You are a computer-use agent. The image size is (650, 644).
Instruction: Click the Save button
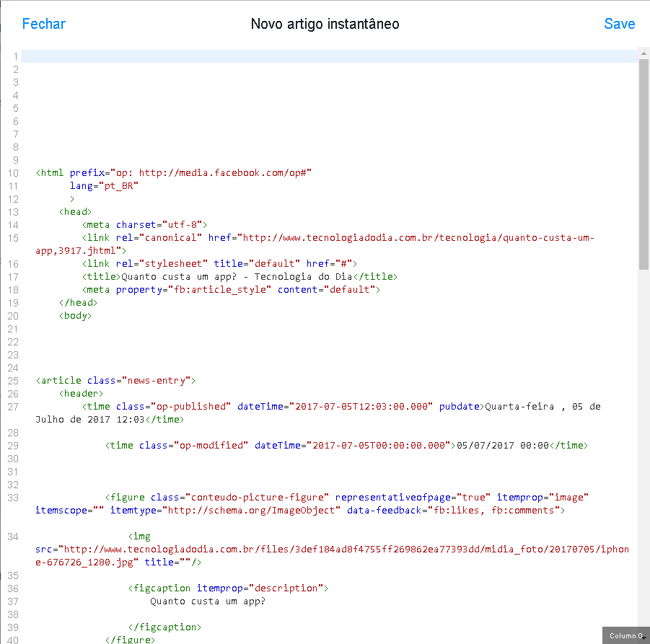click(x=619, y=24)
